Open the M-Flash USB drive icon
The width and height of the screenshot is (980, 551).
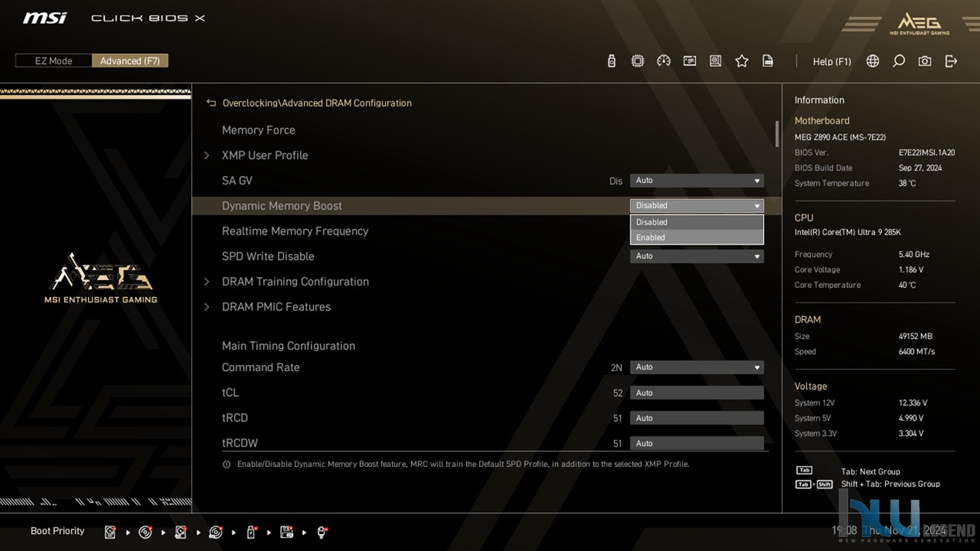point(612,61)
